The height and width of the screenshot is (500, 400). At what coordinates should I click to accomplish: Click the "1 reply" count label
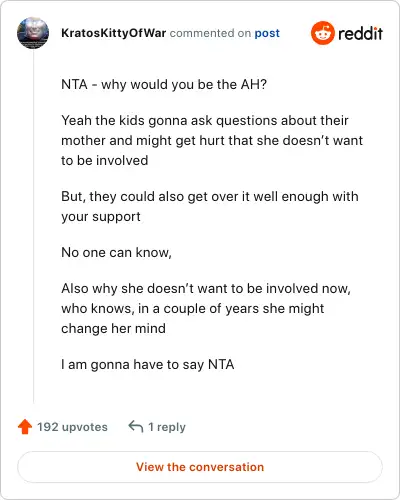pos(167,427)
